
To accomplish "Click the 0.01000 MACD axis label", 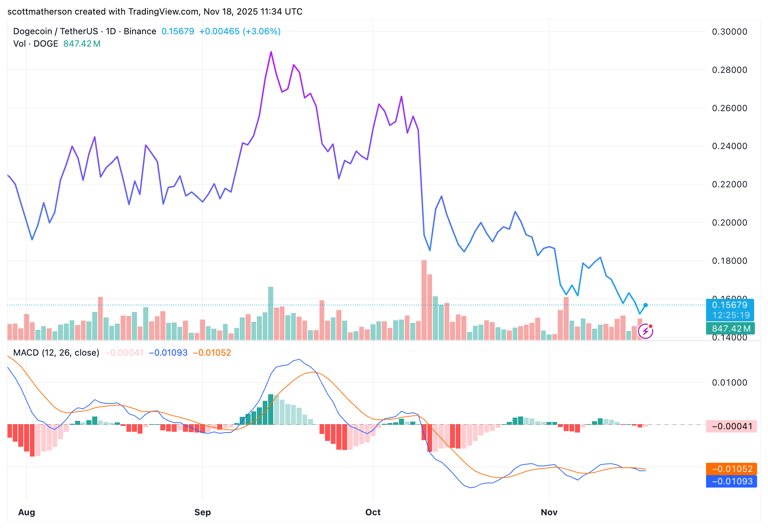I will pyautogui.click(x=729, y=383).
